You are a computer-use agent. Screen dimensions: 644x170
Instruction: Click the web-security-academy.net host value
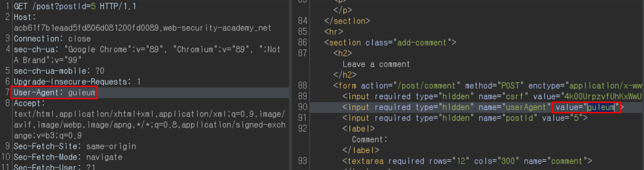coord(143,28)
